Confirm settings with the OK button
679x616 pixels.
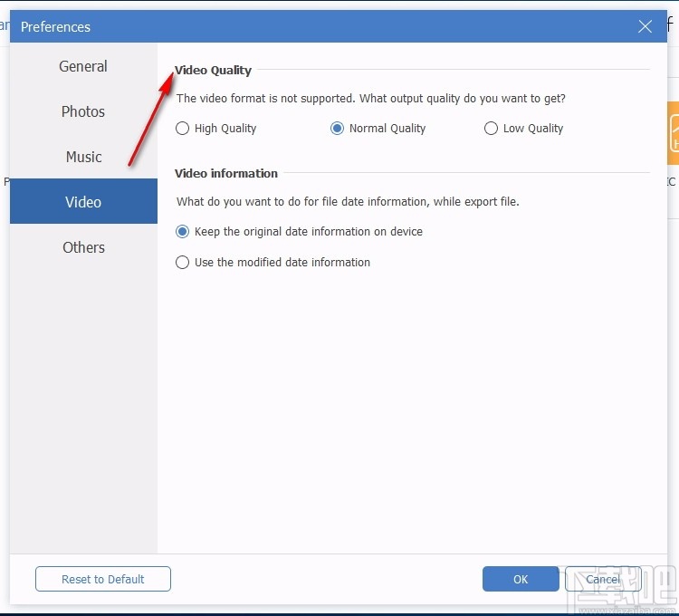[x=521, y=579]
